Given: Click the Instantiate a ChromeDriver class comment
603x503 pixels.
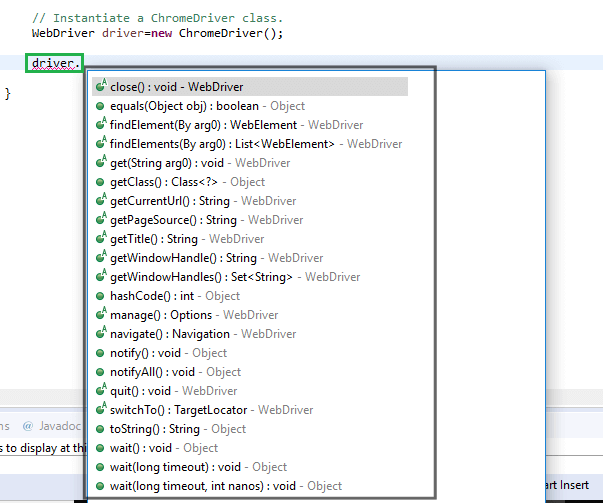Looking at the screenshot, I should tap(157, 18).
